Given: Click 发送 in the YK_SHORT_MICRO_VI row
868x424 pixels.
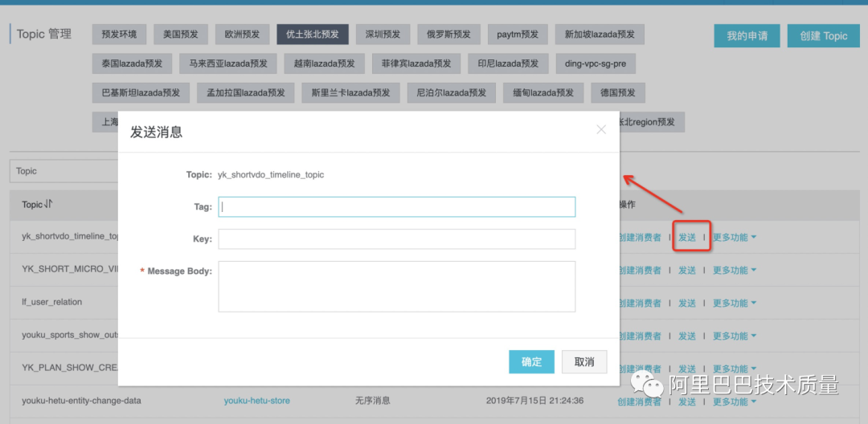Looking at the screenshot, I should point(687,271).
